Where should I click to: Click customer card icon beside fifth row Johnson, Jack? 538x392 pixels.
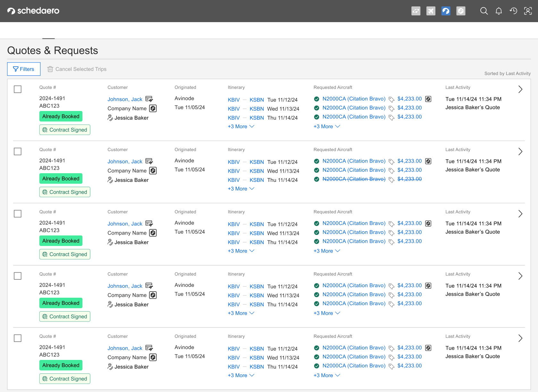[x=149, y=348]
